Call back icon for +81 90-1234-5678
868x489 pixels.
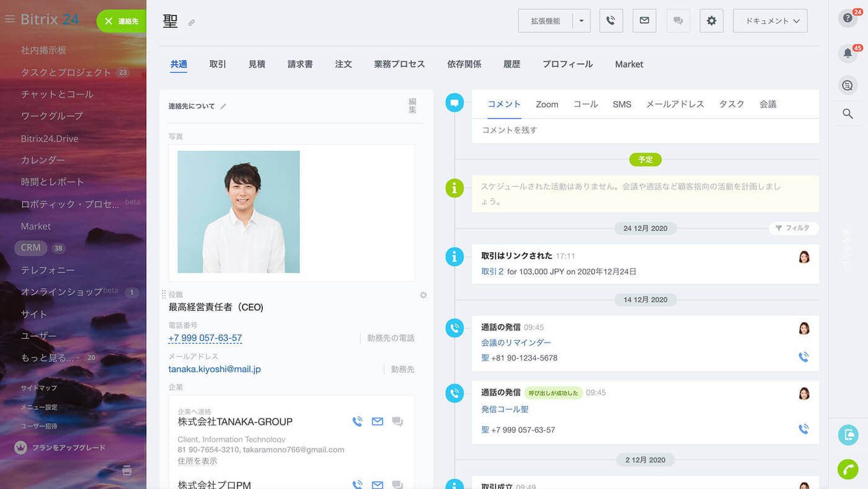pyautogui.click(x=804, y=357)
